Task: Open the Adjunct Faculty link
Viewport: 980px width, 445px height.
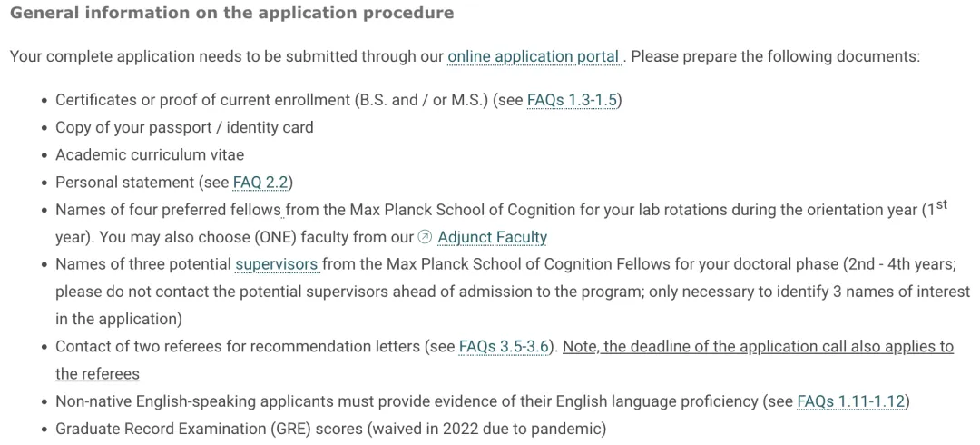Action: click(493, 237)
